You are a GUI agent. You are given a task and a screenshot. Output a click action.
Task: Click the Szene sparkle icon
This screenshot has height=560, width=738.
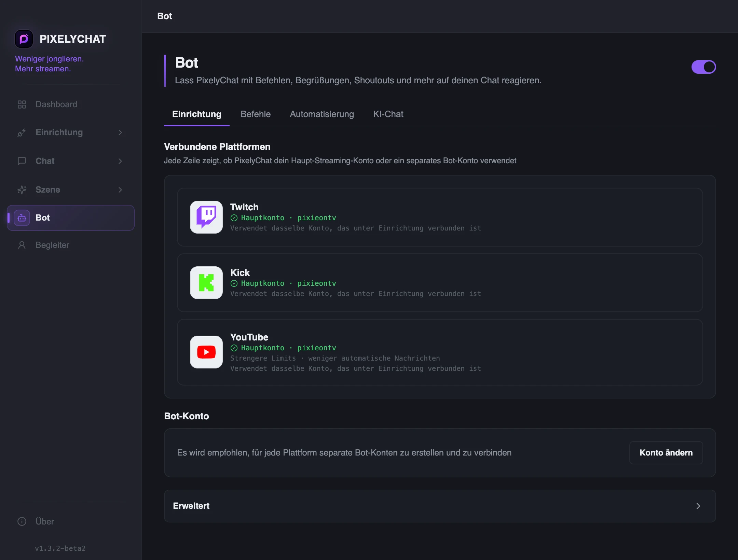pyautogui.click(x=22, y=190)
